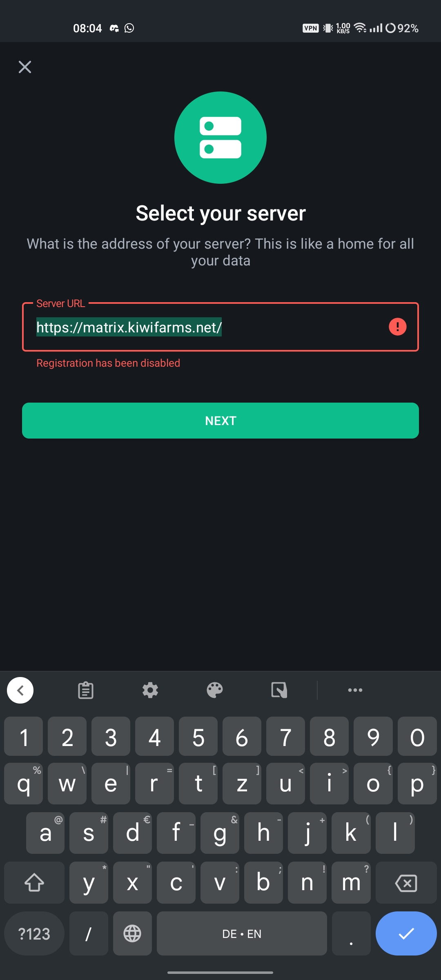441x980 pixels.
Task: Tap the backspace delete key
Action: [x=406, y=883]
